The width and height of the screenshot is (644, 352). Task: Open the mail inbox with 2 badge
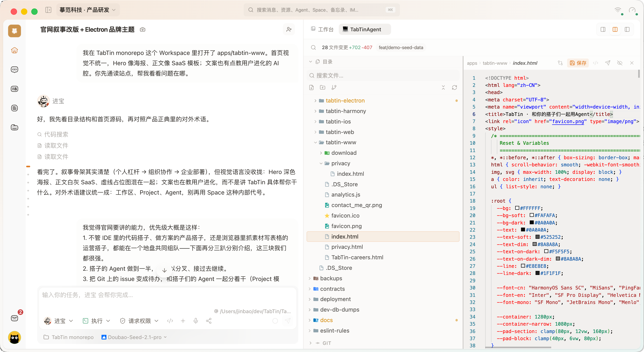(15, 318)
